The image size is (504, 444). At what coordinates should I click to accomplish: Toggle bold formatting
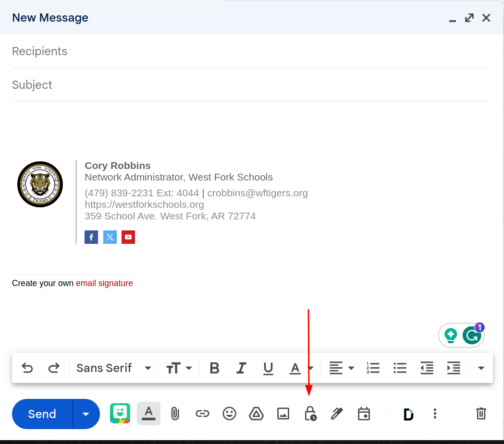[214, 368]
